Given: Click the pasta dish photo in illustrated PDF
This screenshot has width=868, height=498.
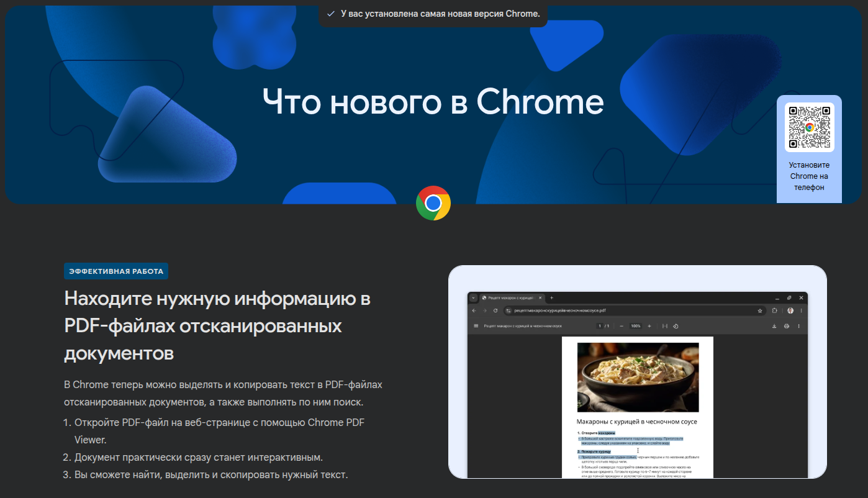Looking at the screenshot, I should pyautogui.click(x=638, y=378).
